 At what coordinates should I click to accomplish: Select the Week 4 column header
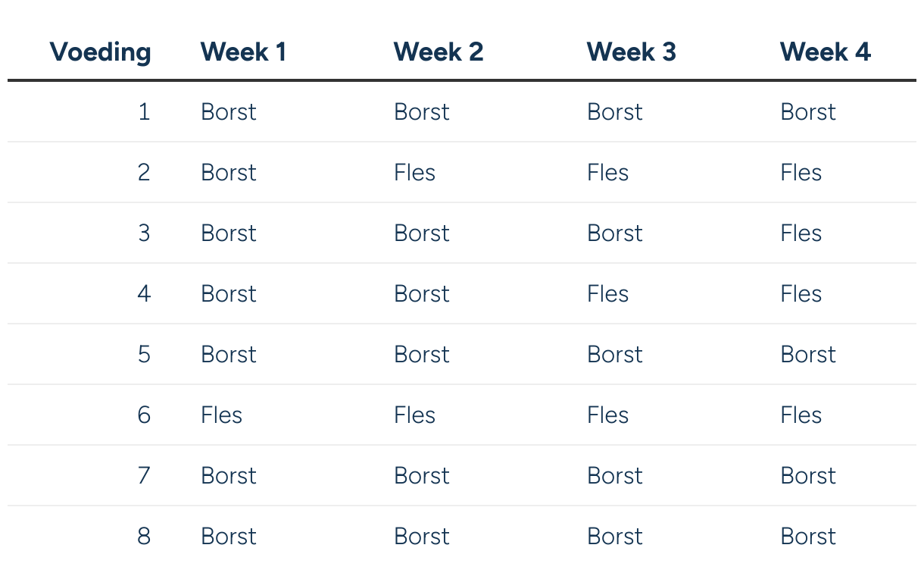click(x=825, y=52)
